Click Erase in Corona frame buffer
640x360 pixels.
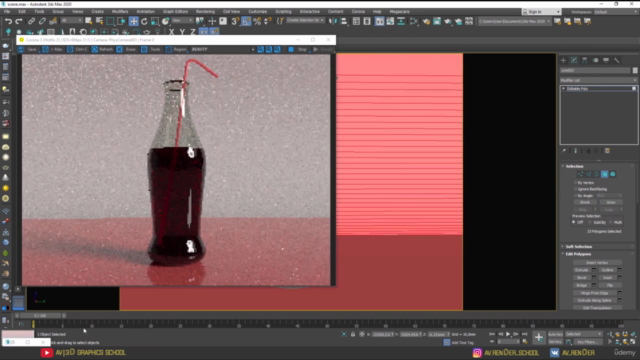click(126, 49)
